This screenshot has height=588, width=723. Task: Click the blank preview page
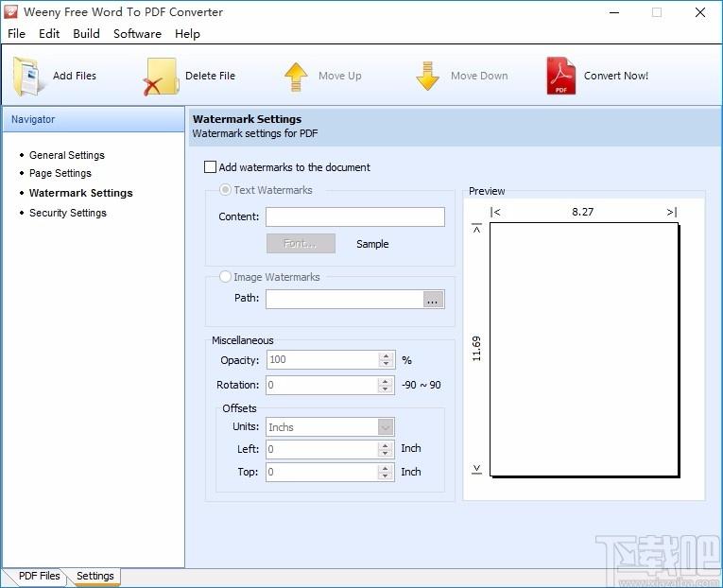coord(584,350)
